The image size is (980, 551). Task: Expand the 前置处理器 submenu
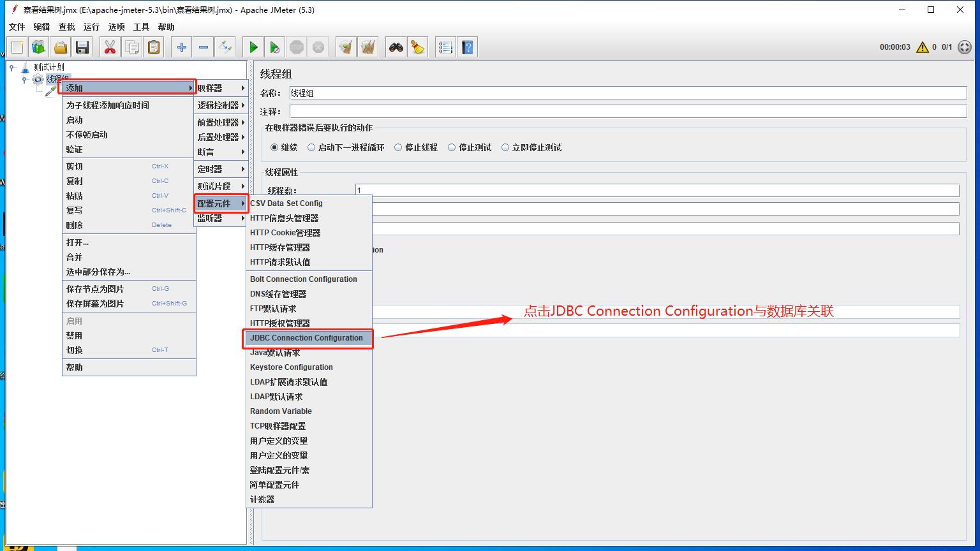coord(221,122)
